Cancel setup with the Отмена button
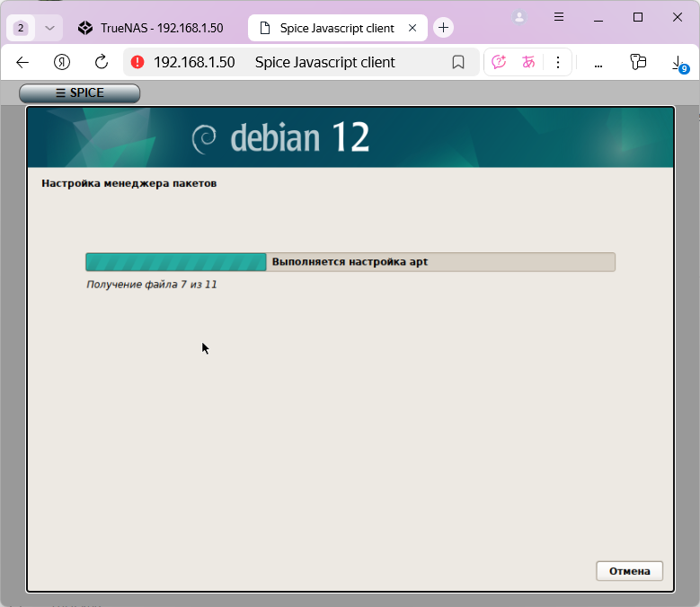The image size is (700, 607). [x=630, y=571]
